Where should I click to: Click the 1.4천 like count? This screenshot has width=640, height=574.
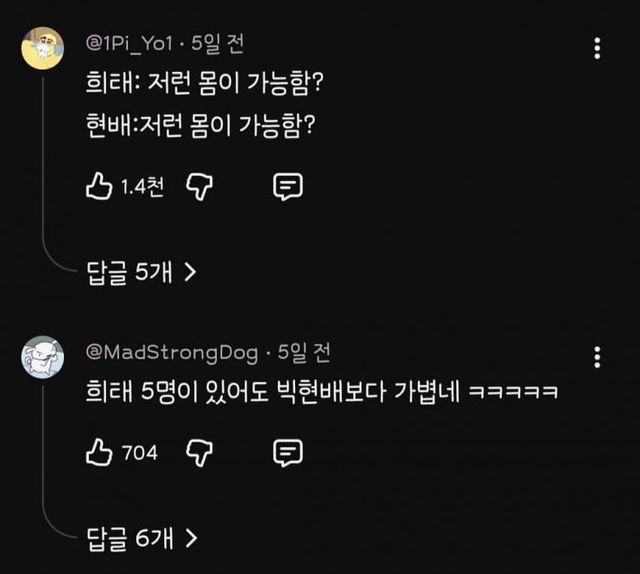(x=141, y=186)
